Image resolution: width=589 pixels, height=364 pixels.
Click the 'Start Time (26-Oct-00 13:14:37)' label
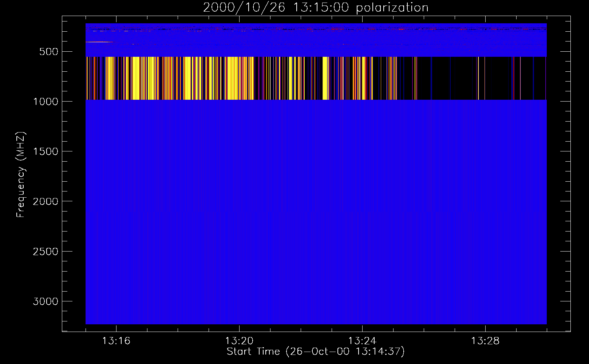click(316, 352)
